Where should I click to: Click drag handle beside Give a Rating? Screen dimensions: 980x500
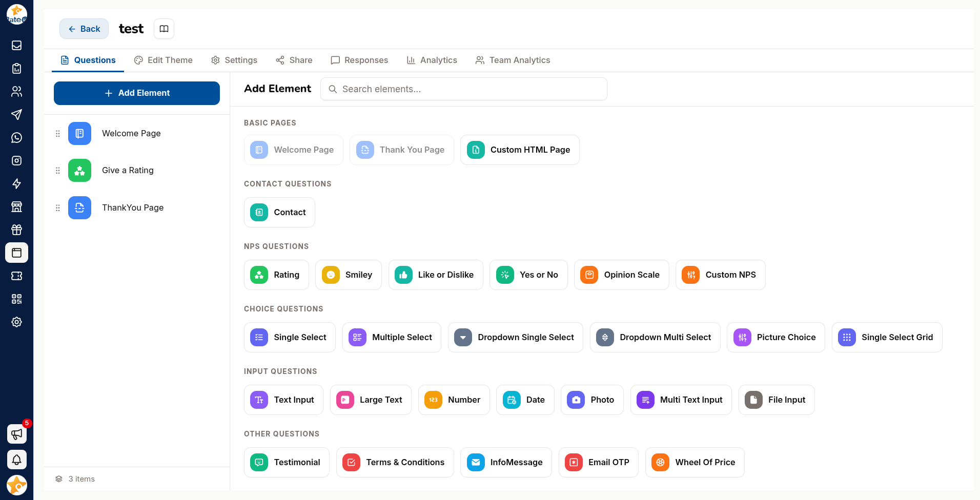click(x=57, y=171)
